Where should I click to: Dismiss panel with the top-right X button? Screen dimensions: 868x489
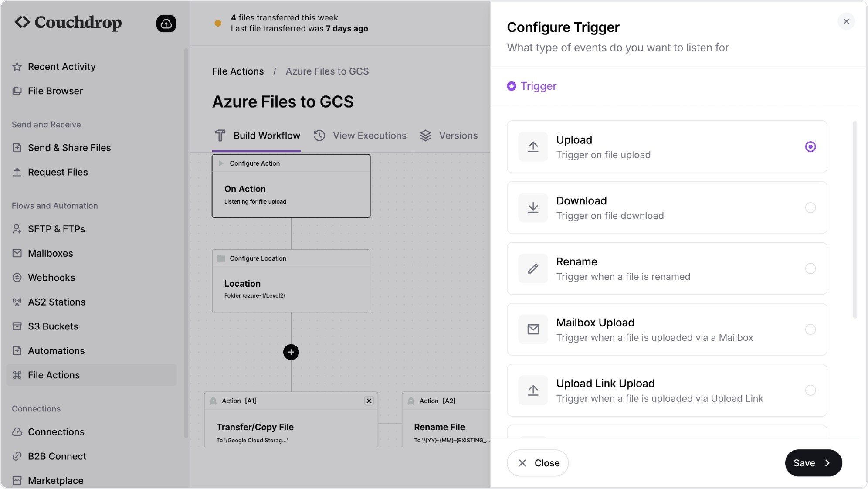coord(846,21)
